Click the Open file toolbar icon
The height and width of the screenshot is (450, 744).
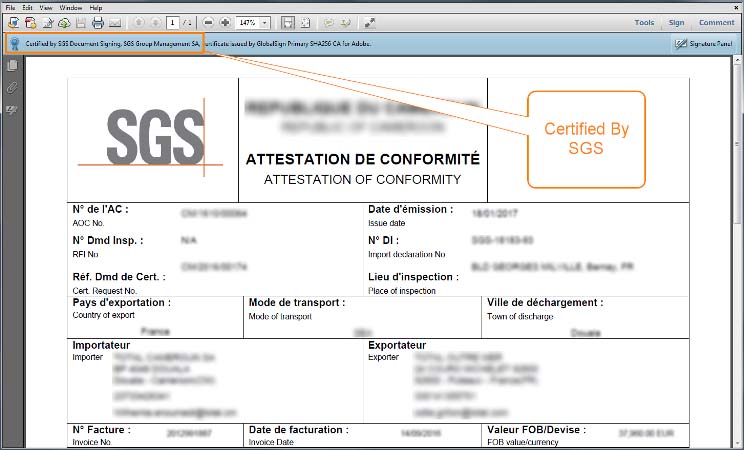click(x=14, y=22)
